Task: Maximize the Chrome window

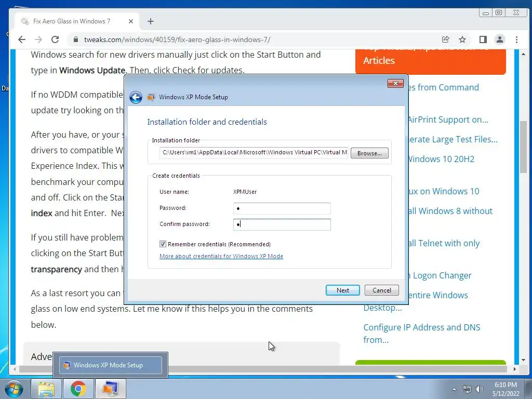Action: (x=499, y=12)
